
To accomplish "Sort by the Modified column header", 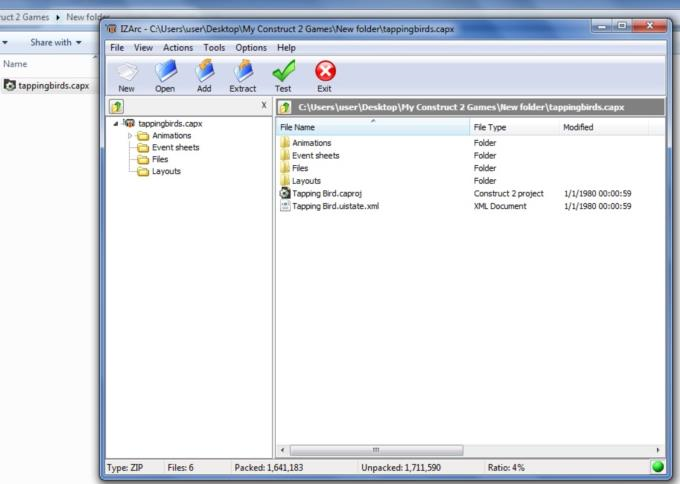I will coord(604,127).
